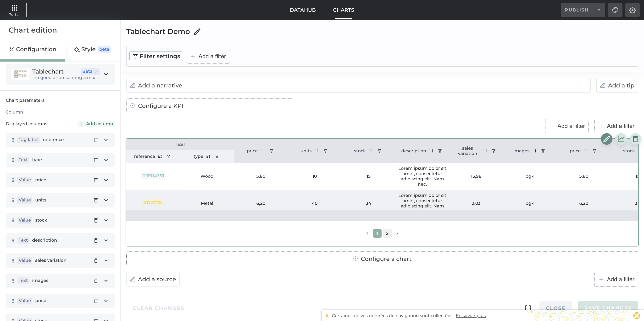Open the Portail apps grid icon
Screen dimensions: 644x321
pyautogui.click(x=15, y=8)
